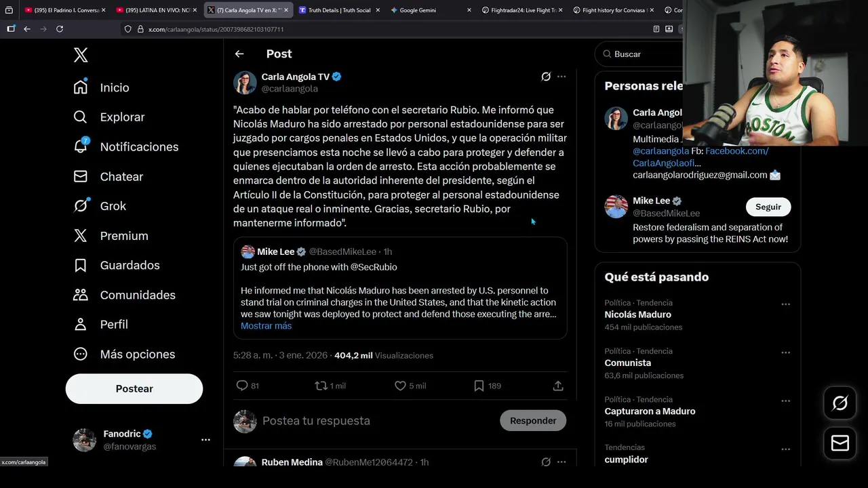Viewport: 868px width, 488px height.
Task: Open floating messages envelope button
Action: tap(840, 443)
